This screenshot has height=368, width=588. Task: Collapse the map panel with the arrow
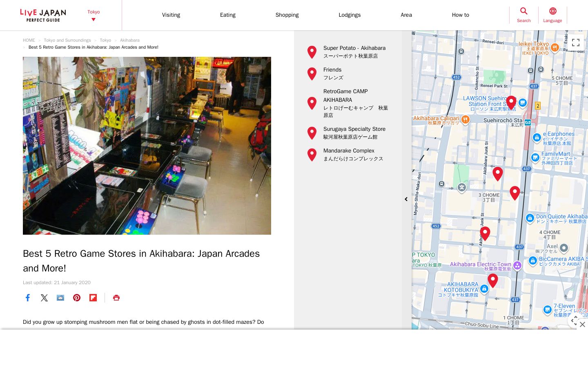click(406, 199)
